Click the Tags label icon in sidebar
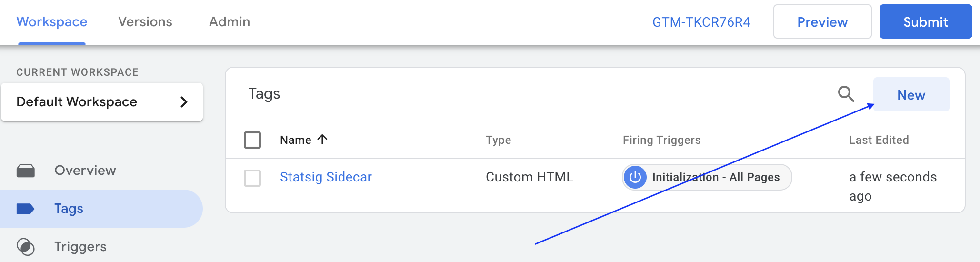 click(25, 209)
